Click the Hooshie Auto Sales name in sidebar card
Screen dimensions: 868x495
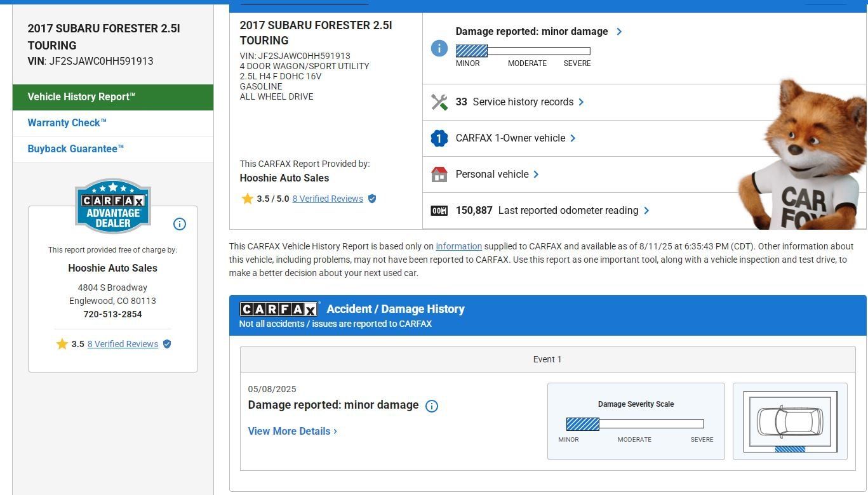(x=113, y=268)
